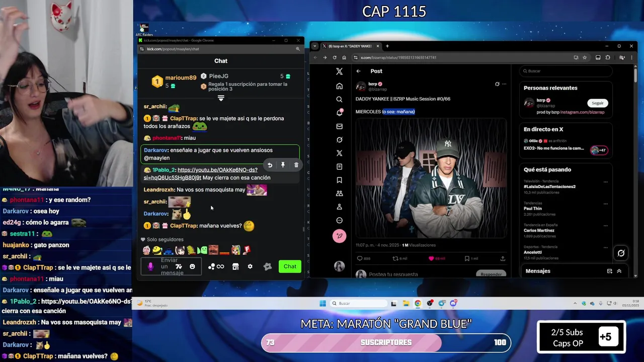The width and height of the screenshot is (644, 362).
Task: Collapse gift leaderboard in Kick chat
Action: [x=220, y=98]
